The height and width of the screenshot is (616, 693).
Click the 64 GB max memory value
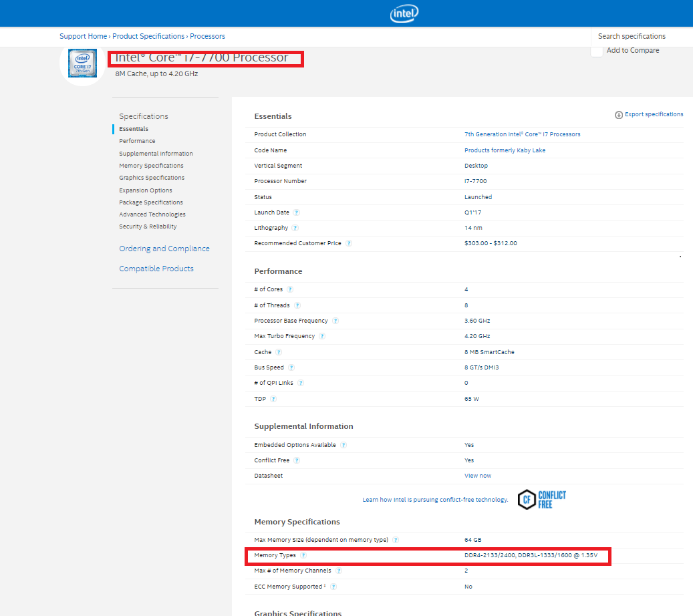[x=472, y=540]
